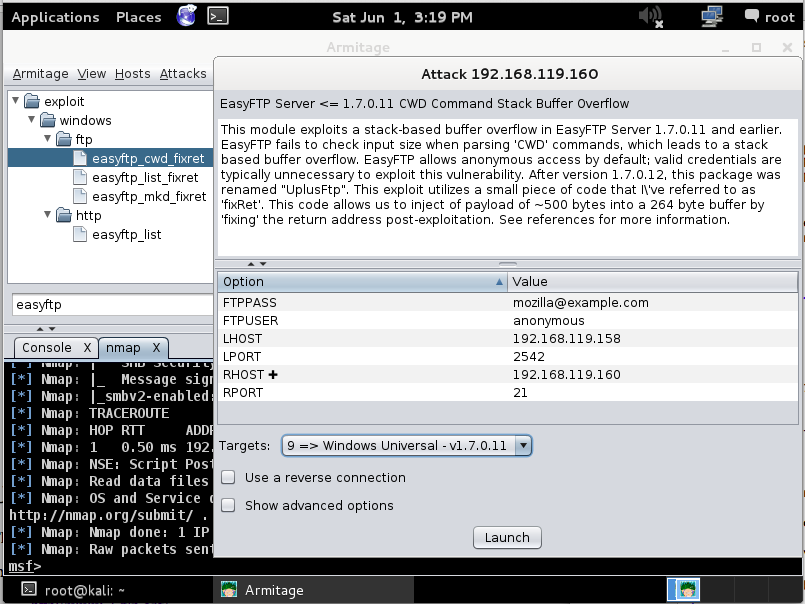The image size is (805, 604).
Task: Click the easyftp_list_fixret file icon
Action: (x=80, y=177)
